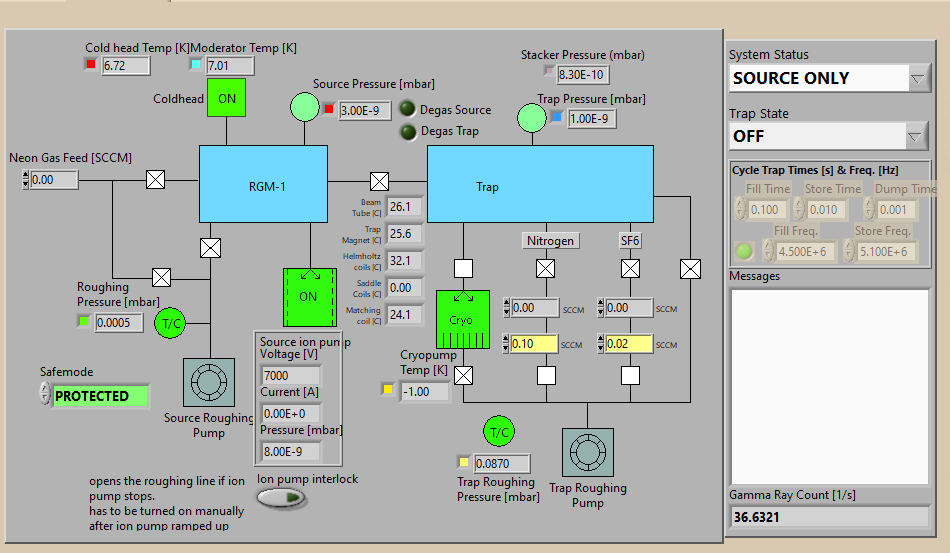
Task: Click the Source Roughing Pump icon
Action: (208, 383)
